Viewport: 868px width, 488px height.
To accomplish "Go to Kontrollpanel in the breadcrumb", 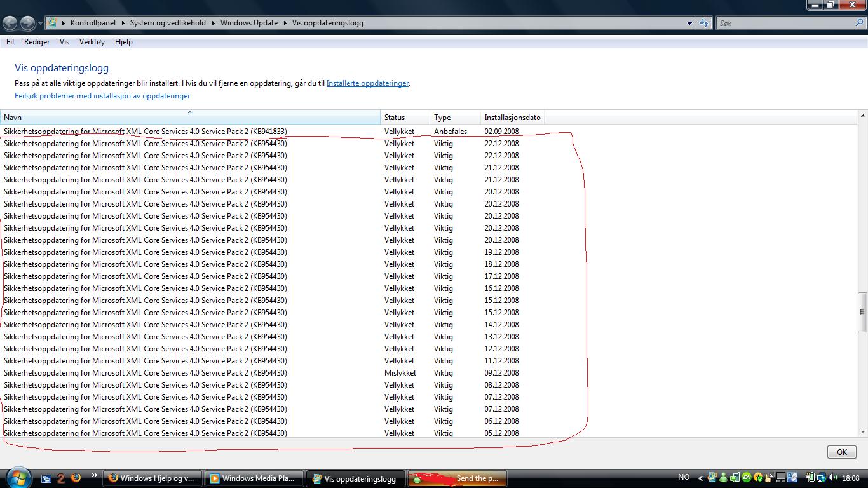I will tap(93, 23).
